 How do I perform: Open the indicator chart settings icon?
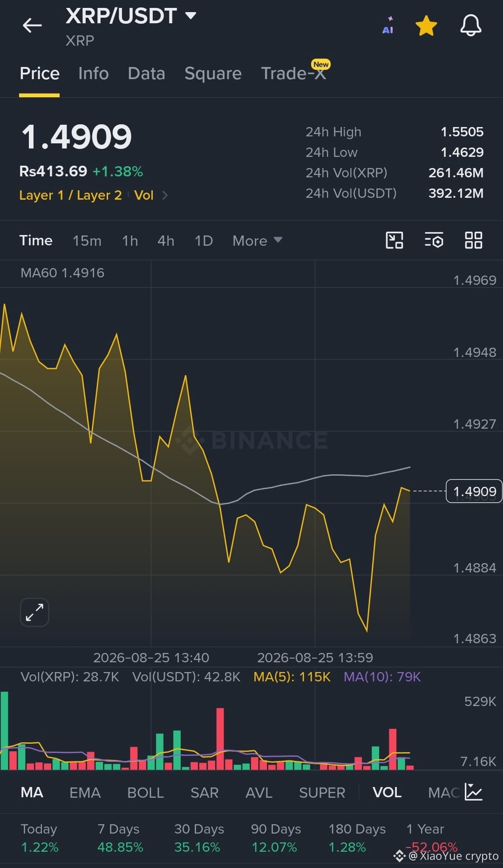[x=474, y=792]
